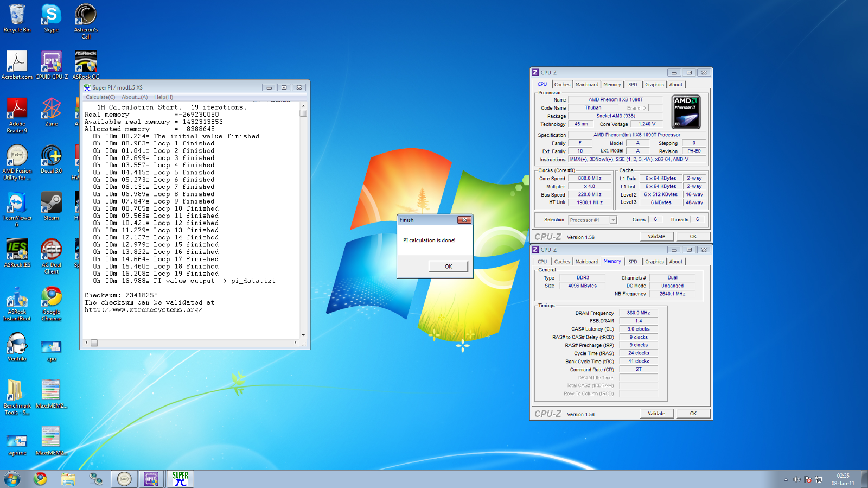The height and width of the screenshot is (488, 868).
Task: Open the Processor #1 selection dropdown
Action: (592, 220)
